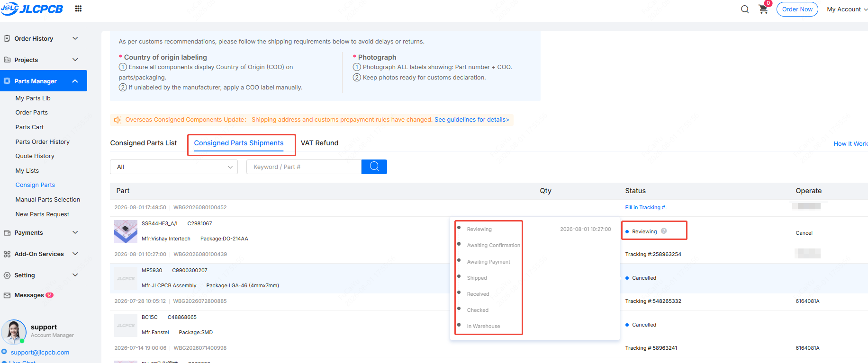Click the Add-On Services icon
This screenshot has width=868, height=363.
7,254
